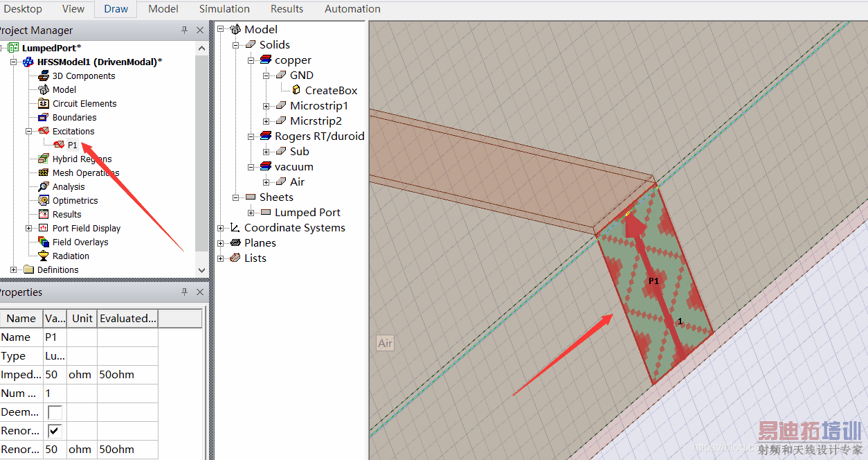The image size is (868, 460).
Task: Click the Field Overlays icon
Action: pyautogui.click(x=44, y=242)
